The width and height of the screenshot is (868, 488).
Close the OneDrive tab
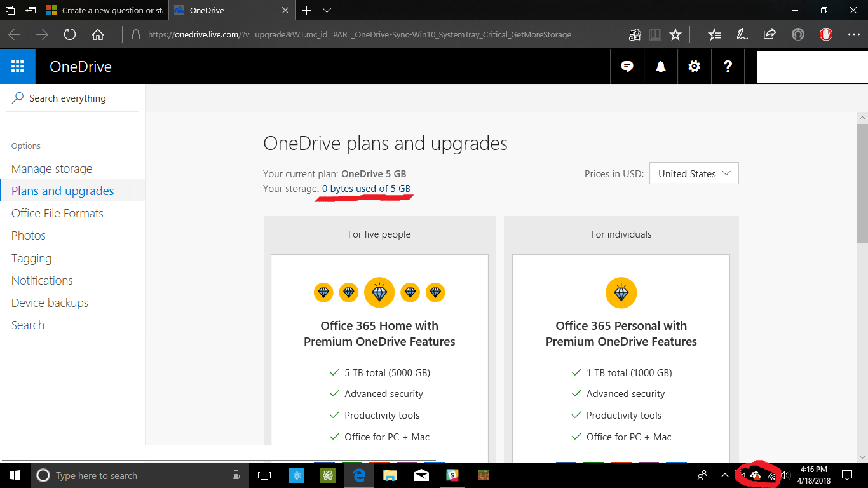pyautogui.click(x=285, y=10)
